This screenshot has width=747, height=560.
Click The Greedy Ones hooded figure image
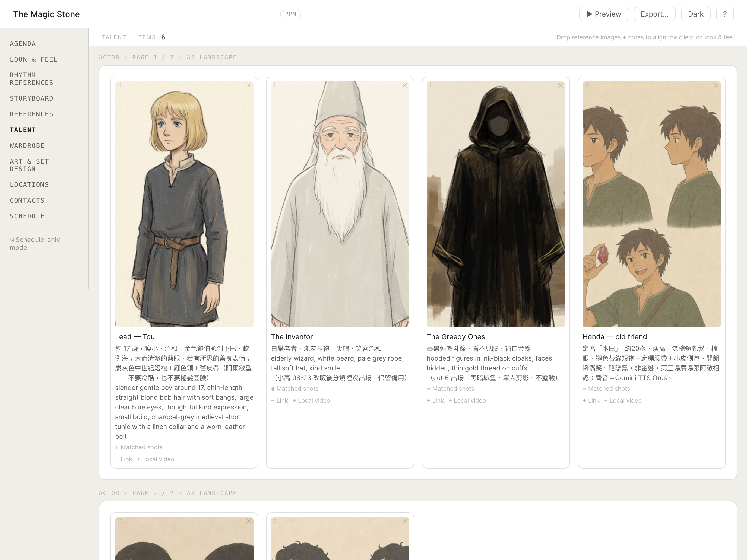tap(496, 204)
